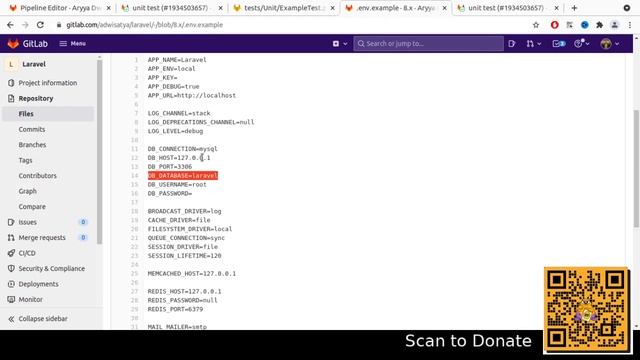The height and width of the screenshot is (360, 640).
Task: Click the page vertical scrollbar
Action: (636, 169)
